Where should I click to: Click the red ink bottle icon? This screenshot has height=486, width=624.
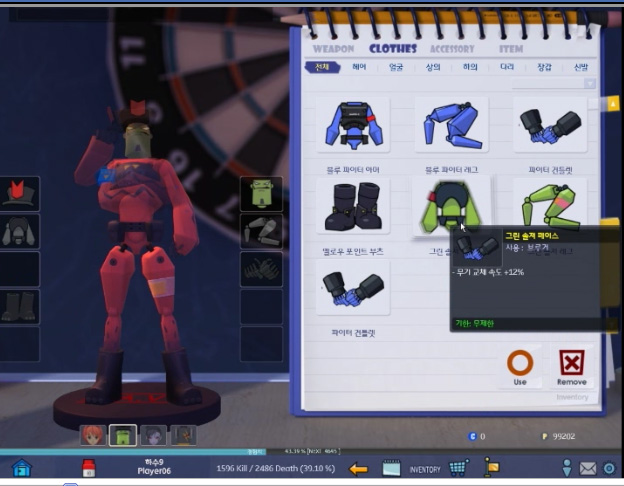(89, 468)
